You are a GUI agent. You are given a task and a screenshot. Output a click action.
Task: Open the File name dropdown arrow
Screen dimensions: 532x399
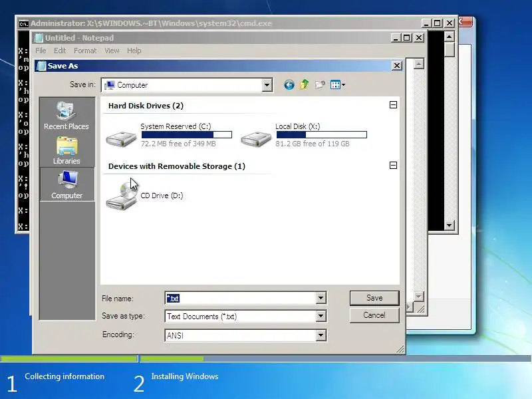(321, 298)
